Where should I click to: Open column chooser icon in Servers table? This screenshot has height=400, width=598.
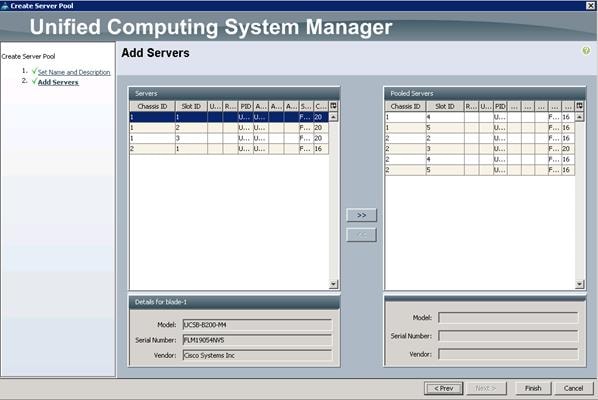(333, 106)
